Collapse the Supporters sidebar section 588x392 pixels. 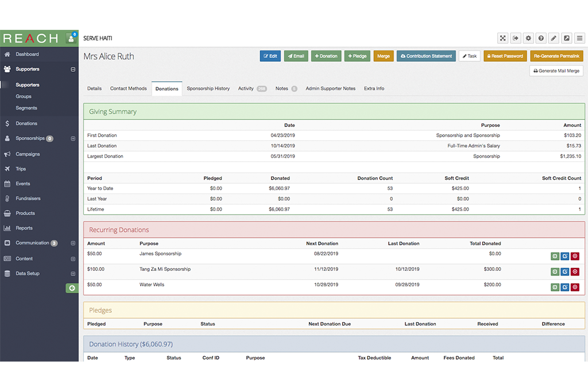(73, 69)
